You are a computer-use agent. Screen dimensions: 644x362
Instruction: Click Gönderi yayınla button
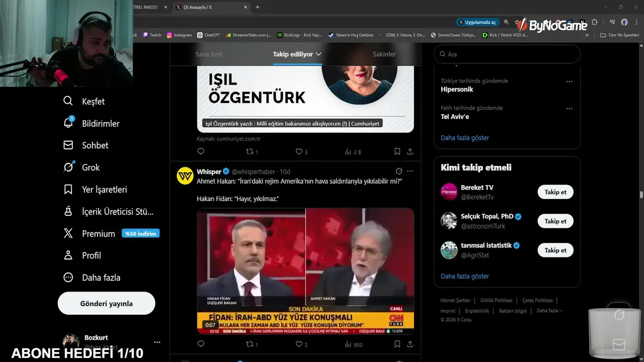click(x=106, y=304)
